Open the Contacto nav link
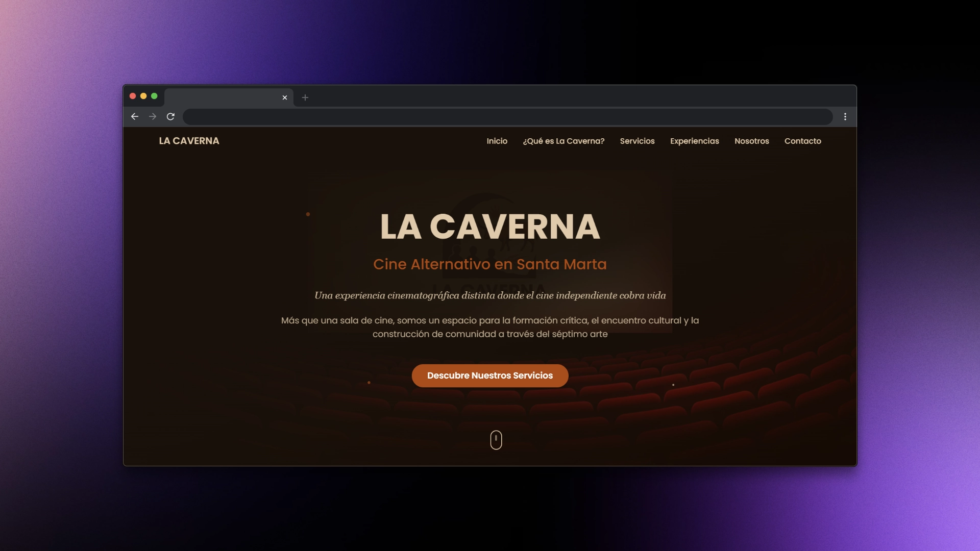Viewport: 980px width, 551px height. tap(802, 141)
